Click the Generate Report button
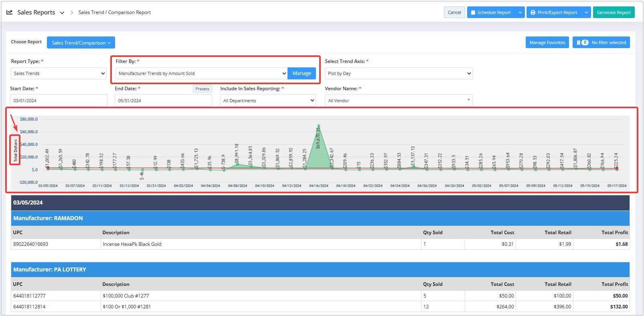Screen dimensions: 644x316 tap(614, 12)
